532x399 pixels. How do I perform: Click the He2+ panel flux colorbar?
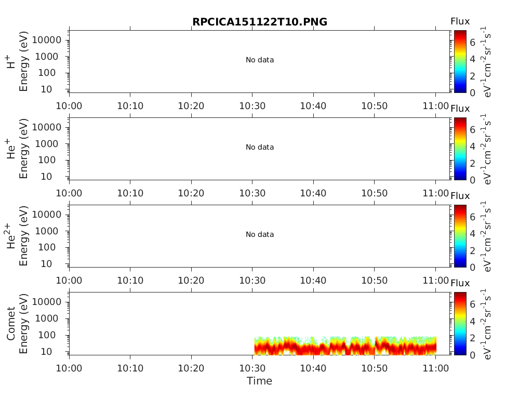point(460,236)
